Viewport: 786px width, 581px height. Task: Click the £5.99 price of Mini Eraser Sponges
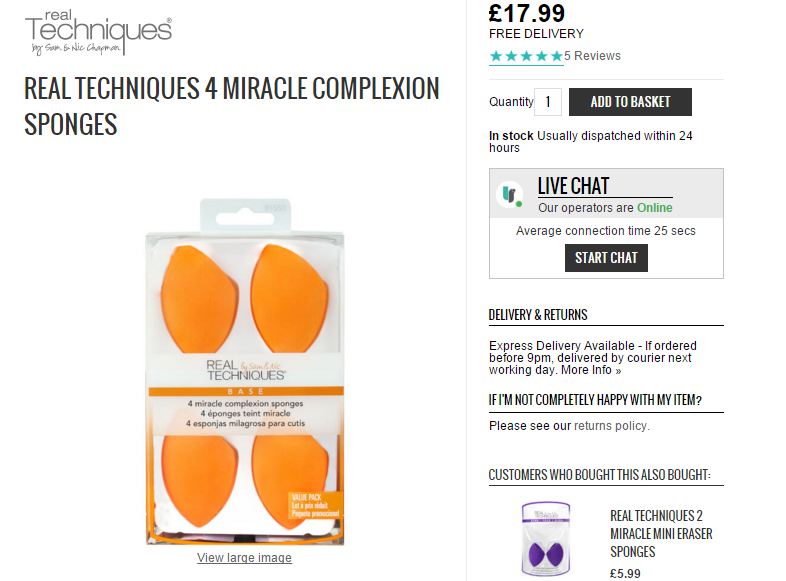coord(625,573)
